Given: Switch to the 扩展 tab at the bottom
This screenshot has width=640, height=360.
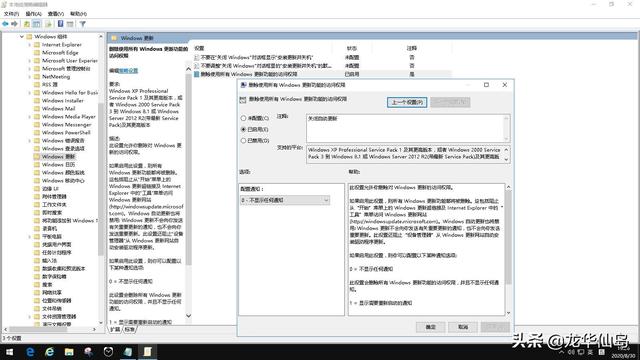Looking at the screenshot, I should [x=116, y=329].
